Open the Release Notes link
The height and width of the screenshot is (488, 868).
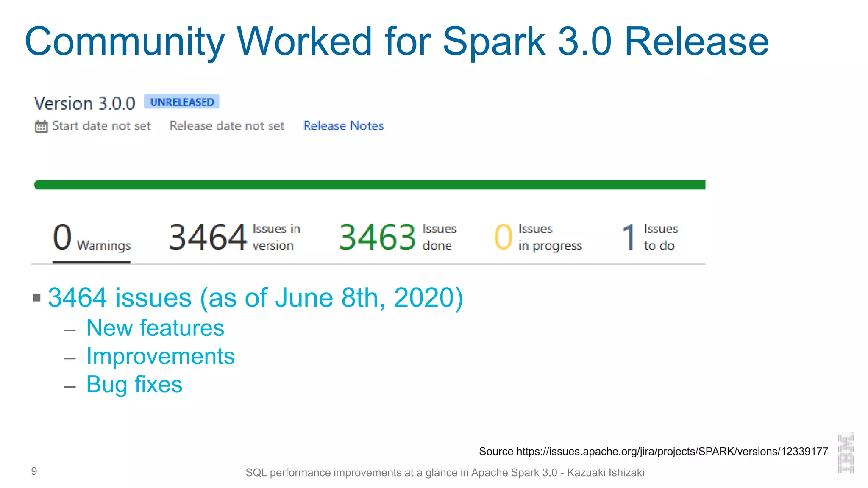pyautogui.click(x=343, y=126)
